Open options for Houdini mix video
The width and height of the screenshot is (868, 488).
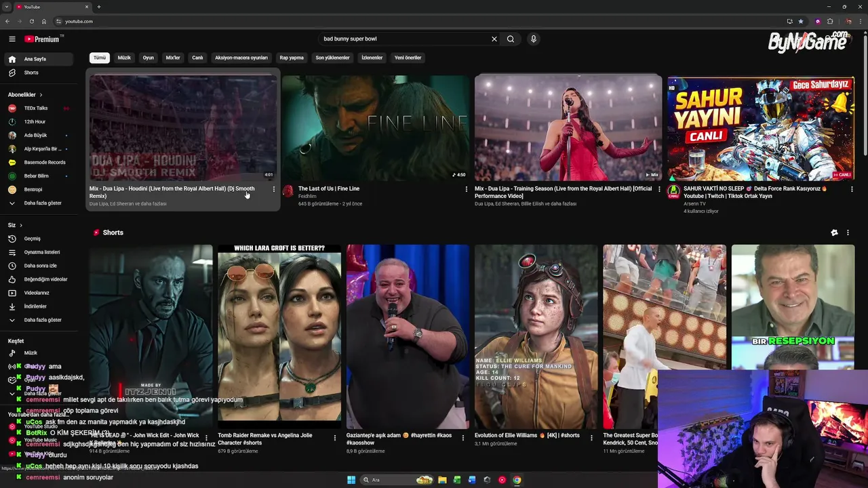pyautogui.click(x=274, y=189)
